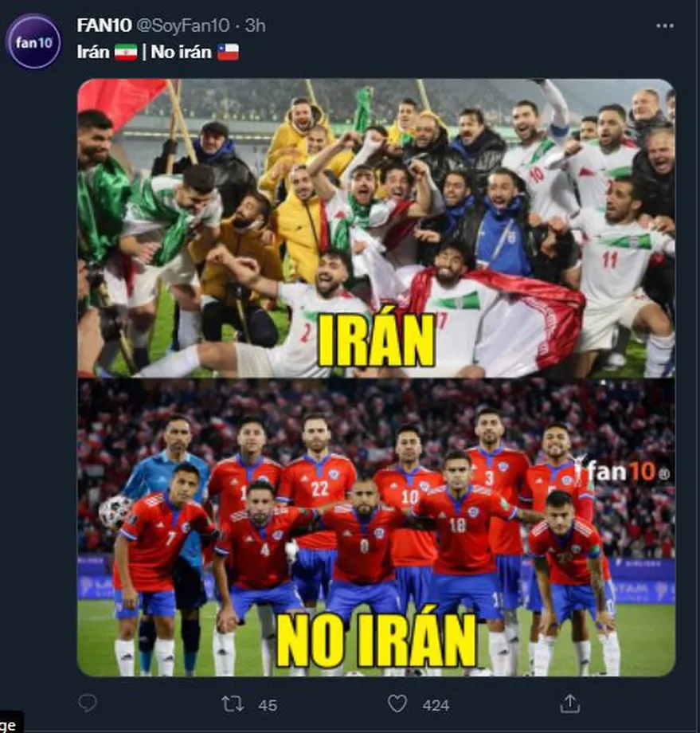View the 45 retweets count
This screenshot has width=700, height=733.
[x=268, y=705]
